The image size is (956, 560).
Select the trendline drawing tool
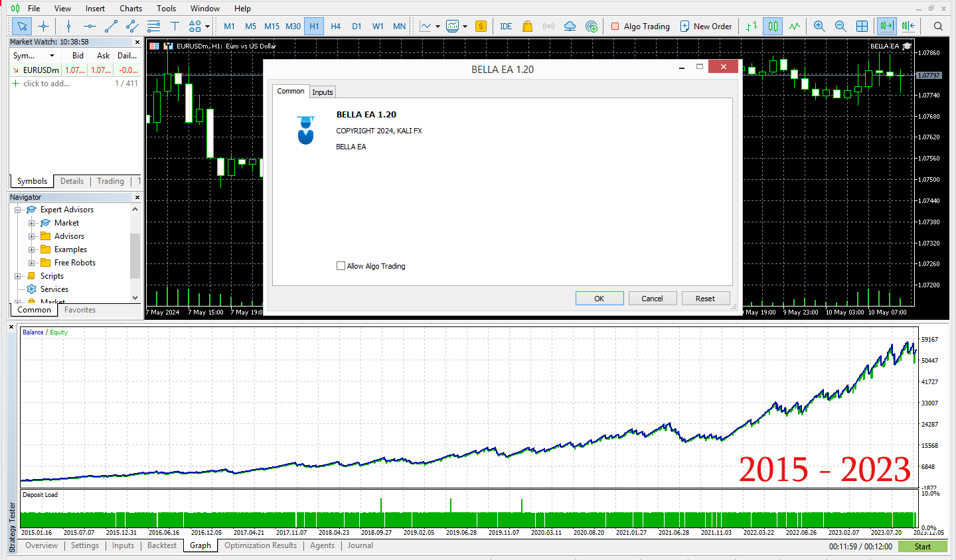pyautogui.click(x=111, y=27)
